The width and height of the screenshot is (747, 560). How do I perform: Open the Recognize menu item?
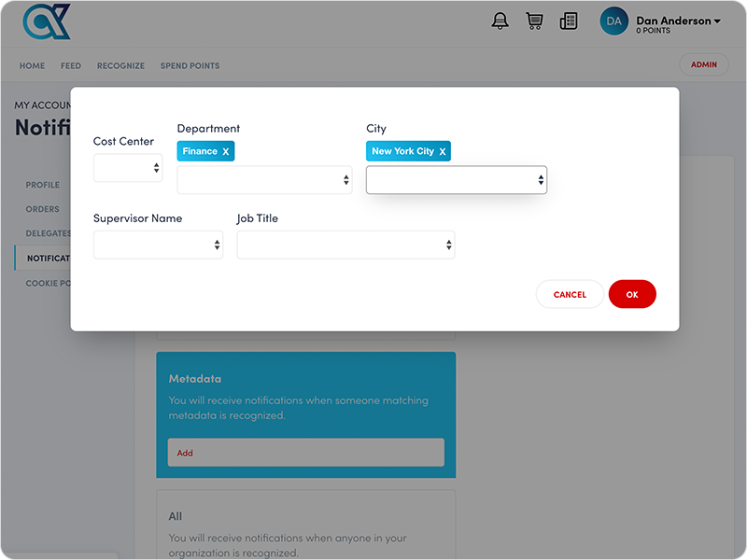click(120, 66)
